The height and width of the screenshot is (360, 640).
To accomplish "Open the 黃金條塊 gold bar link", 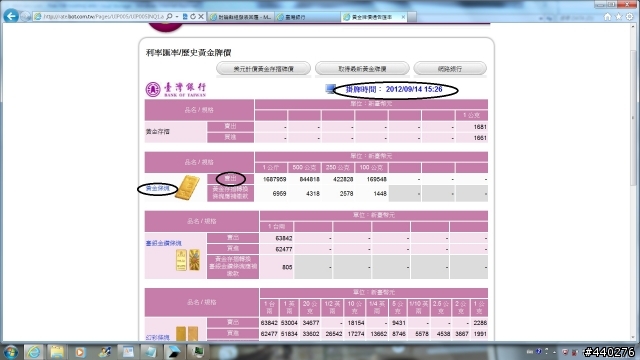I will pyautogui.click(x=157, y=189).
